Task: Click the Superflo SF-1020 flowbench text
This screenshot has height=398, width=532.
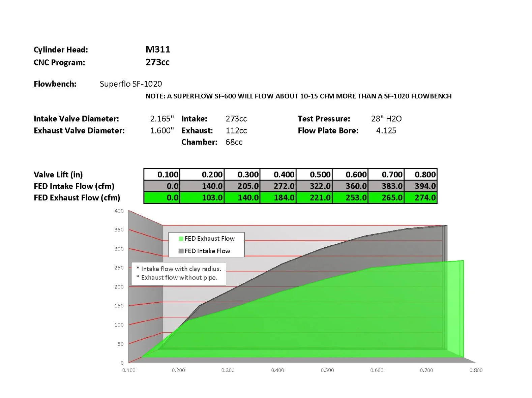Action: coord(131,84)
